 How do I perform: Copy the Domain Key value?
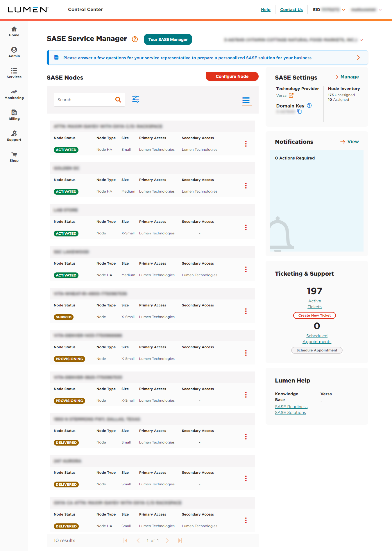(x=300, y=112)
